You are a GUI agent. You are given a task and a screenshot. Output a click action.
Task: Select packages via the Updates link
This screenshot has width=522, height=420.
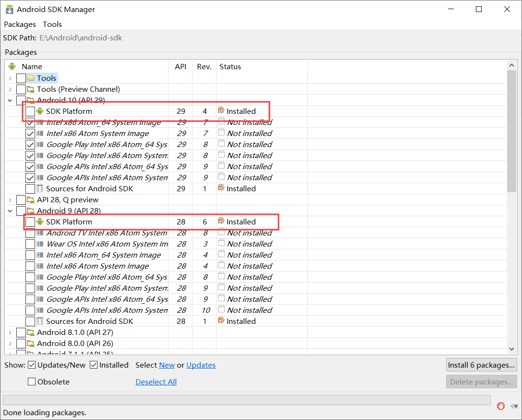(x=201, y=365)
